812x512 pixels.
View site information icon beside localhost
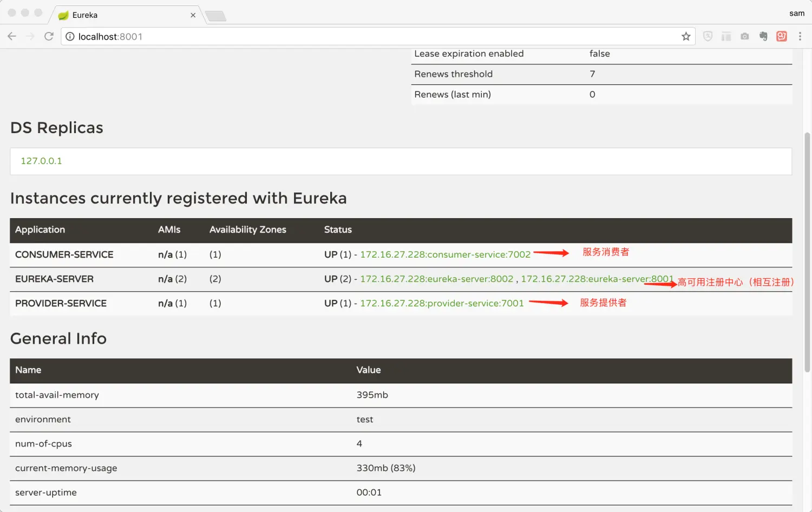[x=70, y=36]
